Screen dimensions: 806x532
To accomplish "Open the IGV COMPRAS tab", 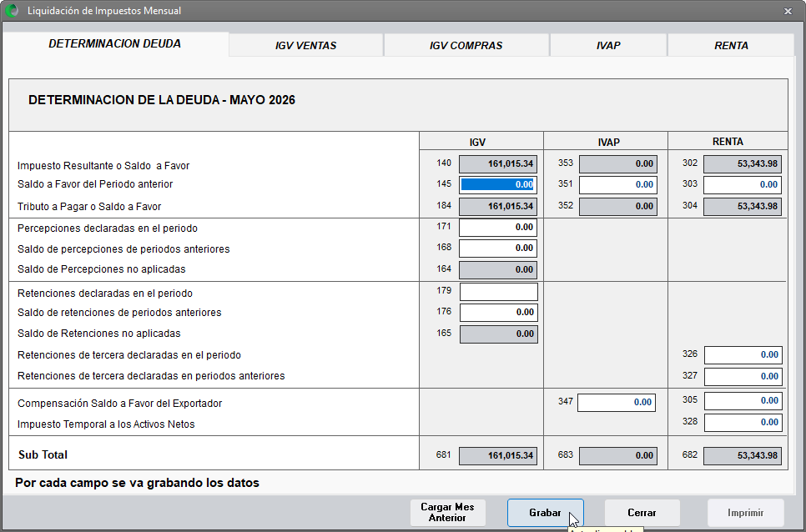I will coord(466,45).
